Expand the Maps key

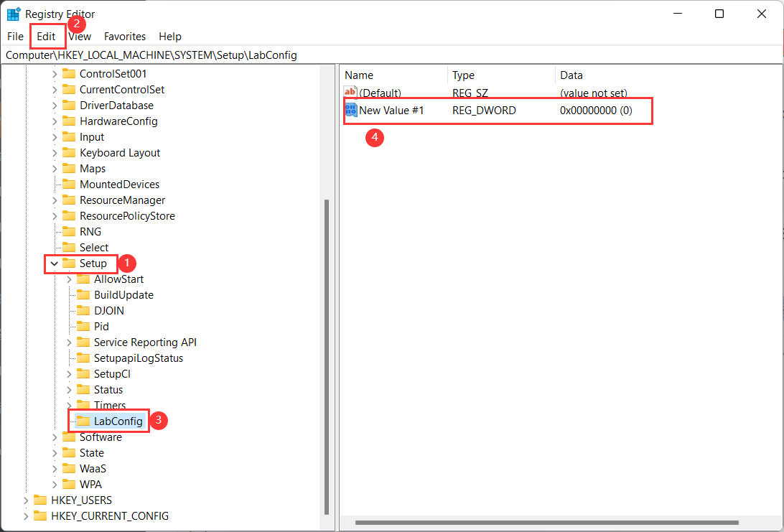[55, 169]
